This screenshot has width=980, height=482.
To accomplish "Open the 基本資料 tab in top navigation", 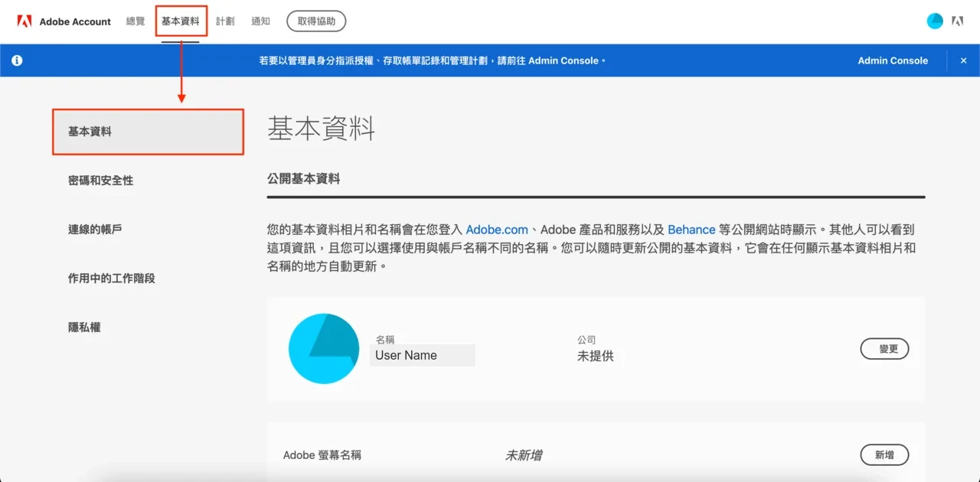I will (181, 21).
